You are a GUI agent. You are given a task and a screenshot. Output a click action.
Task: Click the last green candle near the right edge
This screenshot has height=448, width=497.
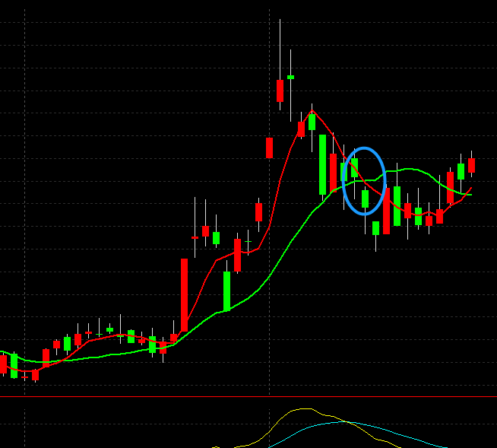click(461, 171)
